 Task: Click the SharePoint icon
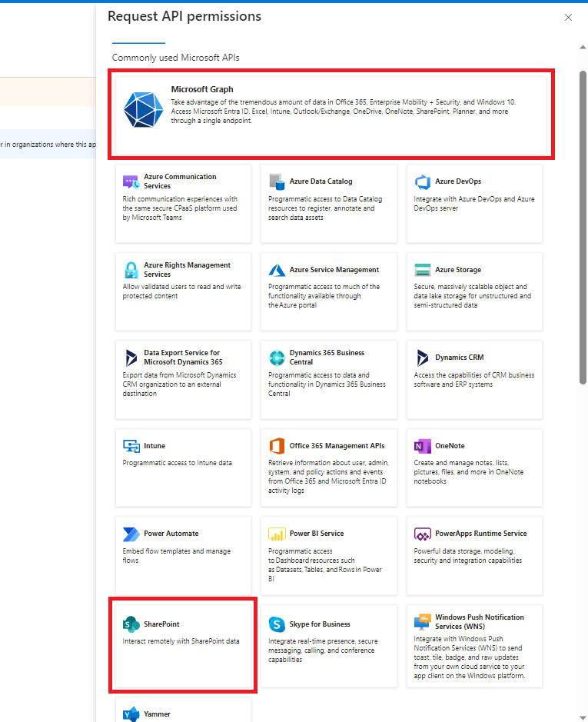tap(131, 624)
